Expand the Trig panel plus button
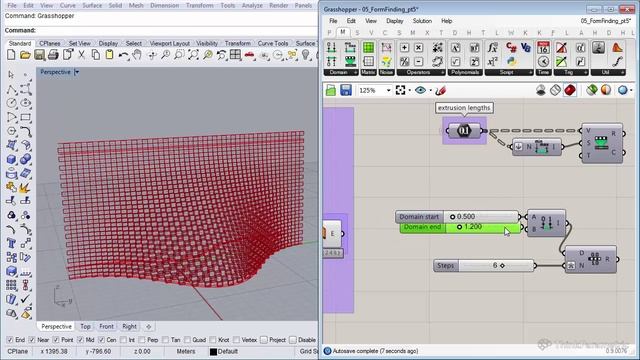This screenshot has height=360, width=640. click(586, 72)
